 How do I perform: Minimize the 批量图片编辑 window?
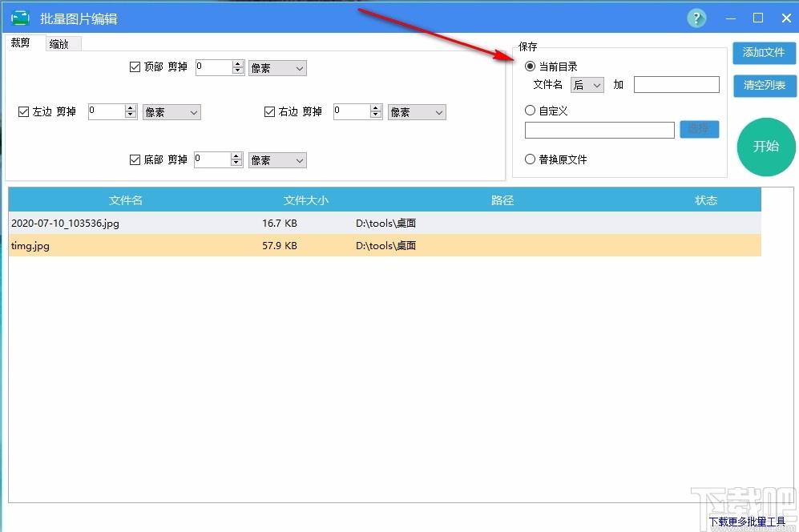click(x=731, y=18)
